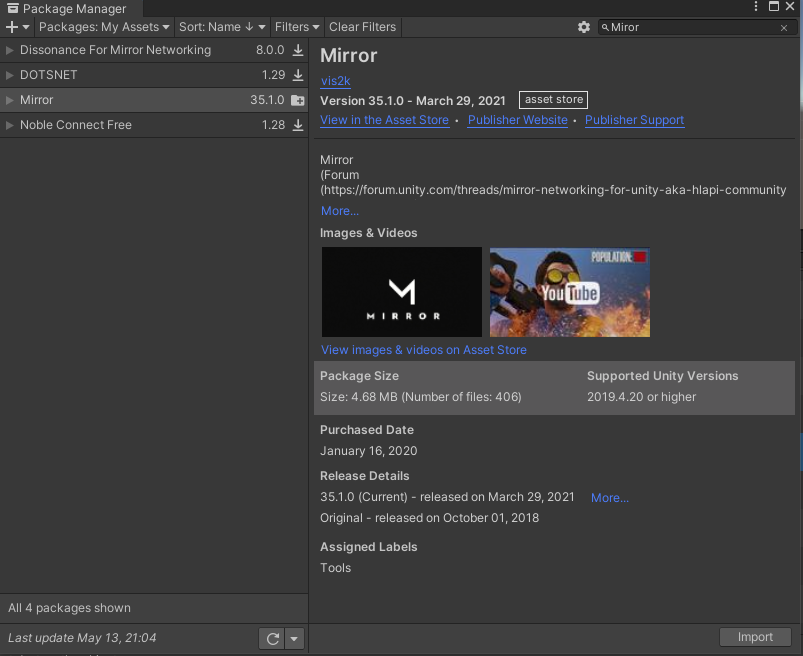Screen dimensions: 803x656
Task: Click the Clear Filters button
Action: 362,27
